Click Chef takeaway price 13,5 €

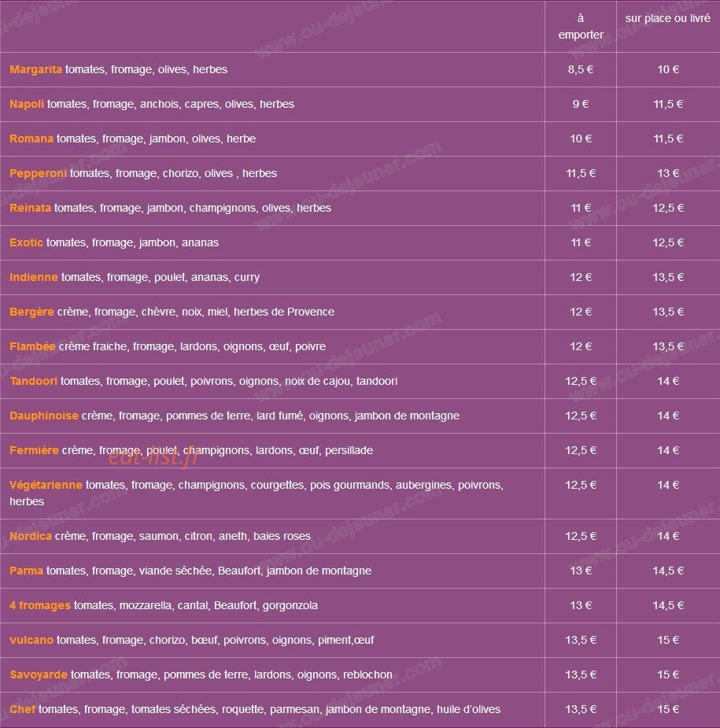click(581, 709)
